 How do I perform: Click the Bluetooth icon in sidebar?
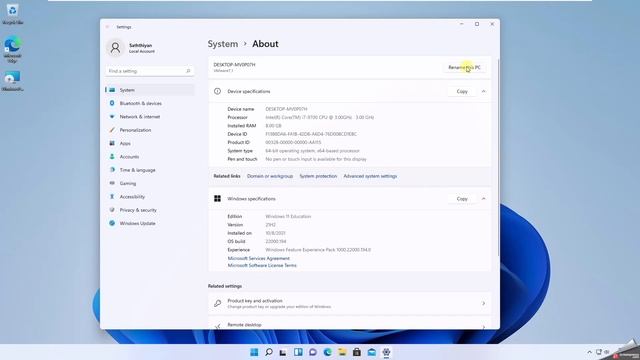click(x=112, y=103)
